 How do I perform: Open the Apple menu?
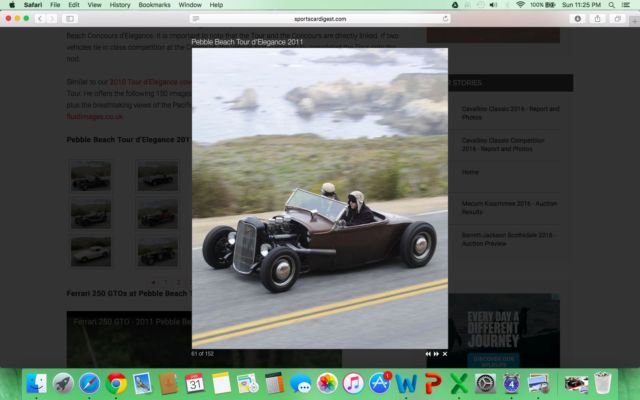(12, 5)
